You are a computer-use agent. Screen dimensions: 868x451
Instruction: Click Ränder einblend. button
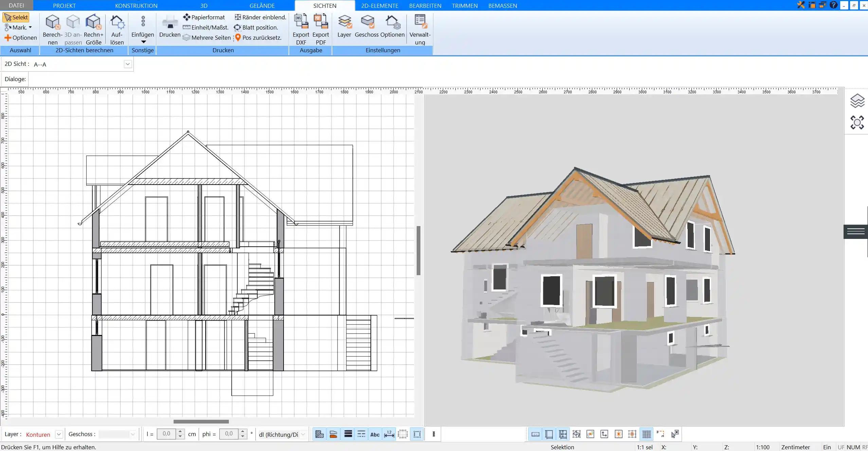click(x=260, y=17)
